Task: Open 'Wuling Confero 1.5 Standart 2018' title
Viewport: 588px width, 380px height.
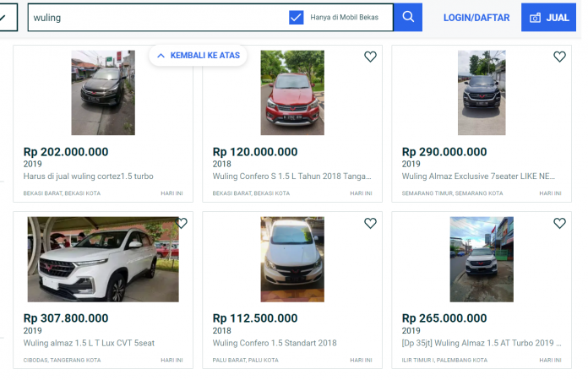Action: (275, 343)
